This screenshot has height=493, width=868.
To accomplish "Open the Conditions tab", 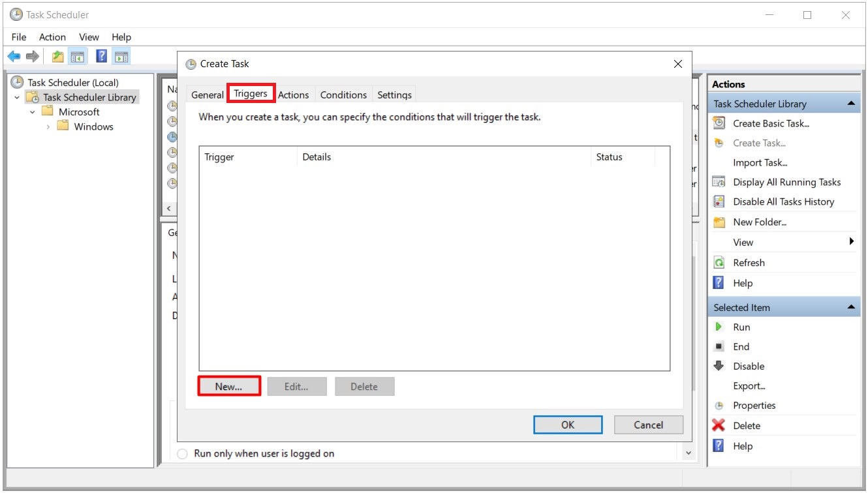I will [343, 95].
